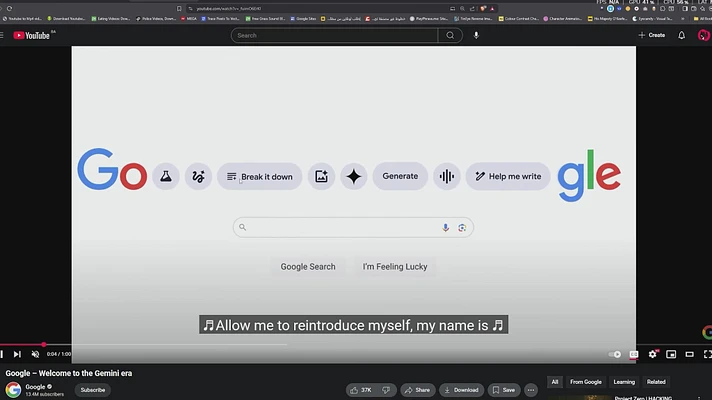712x400 pixels.
Task: Open the account avatar menu
Action: pos(703,35)
